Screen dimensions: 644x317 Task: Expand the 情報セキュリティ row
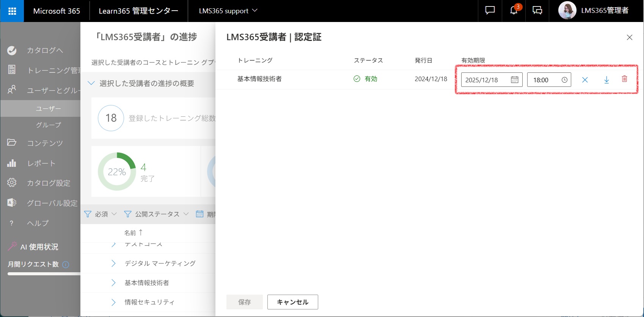[113, 302]
